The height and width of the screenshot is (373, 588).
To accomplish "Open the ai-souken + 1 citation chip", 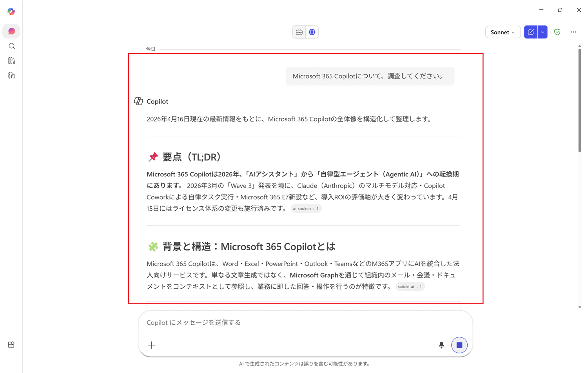I will [x=306, y=209].
